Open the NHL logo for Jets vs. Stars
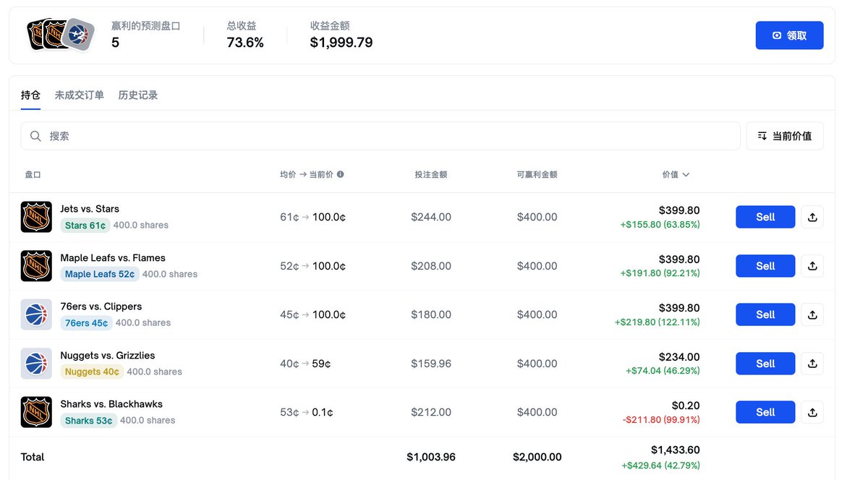The width and height of the screenshot is (868, 480). (x=36, y=217)
